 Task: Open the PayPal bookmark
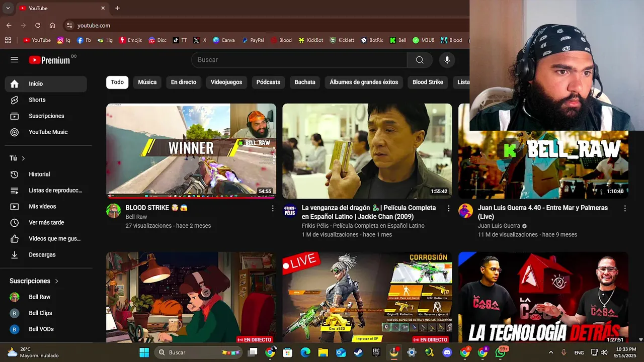point(253,40)
